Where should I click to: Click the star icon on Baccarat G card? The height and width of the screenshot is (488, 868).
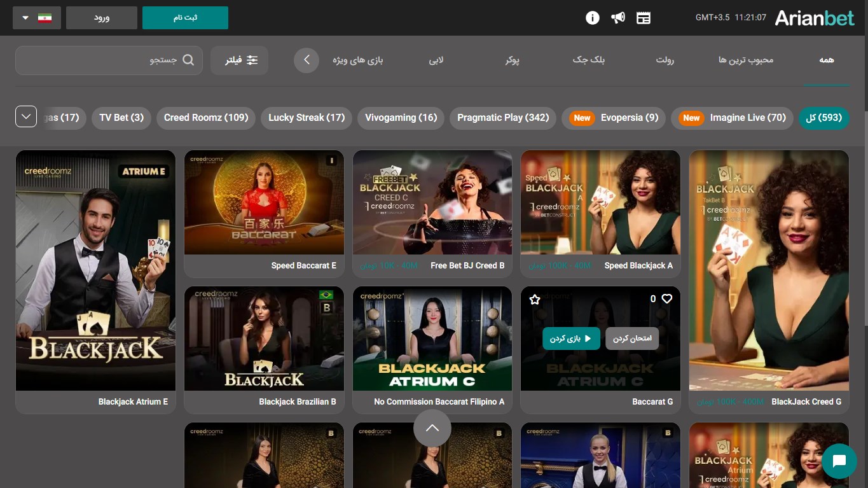point(535,299)
